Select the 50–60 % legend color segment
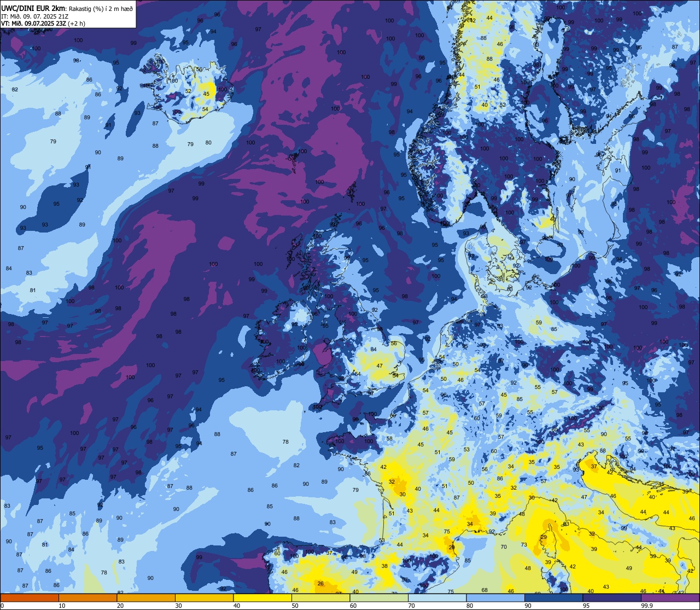This screenshot has width=700, height=610. point(320,598)
